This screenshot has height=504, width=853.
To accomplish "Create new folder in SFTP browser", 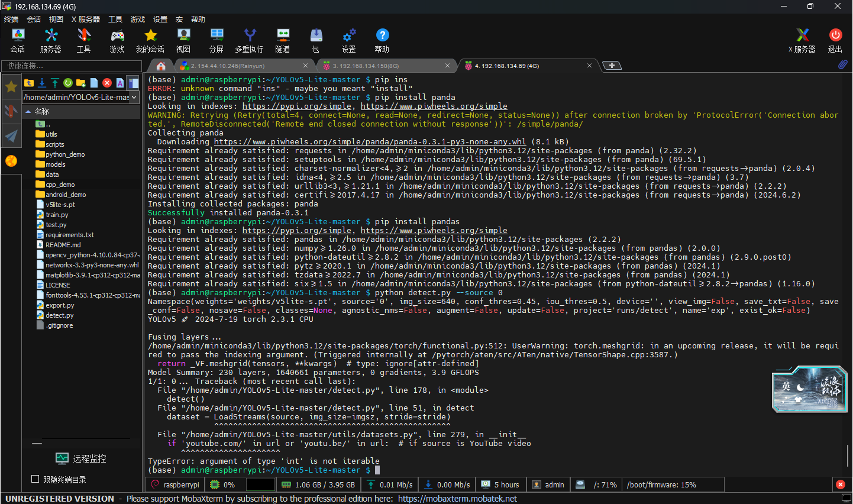I will pyautogui.click(x=81, y=83).
